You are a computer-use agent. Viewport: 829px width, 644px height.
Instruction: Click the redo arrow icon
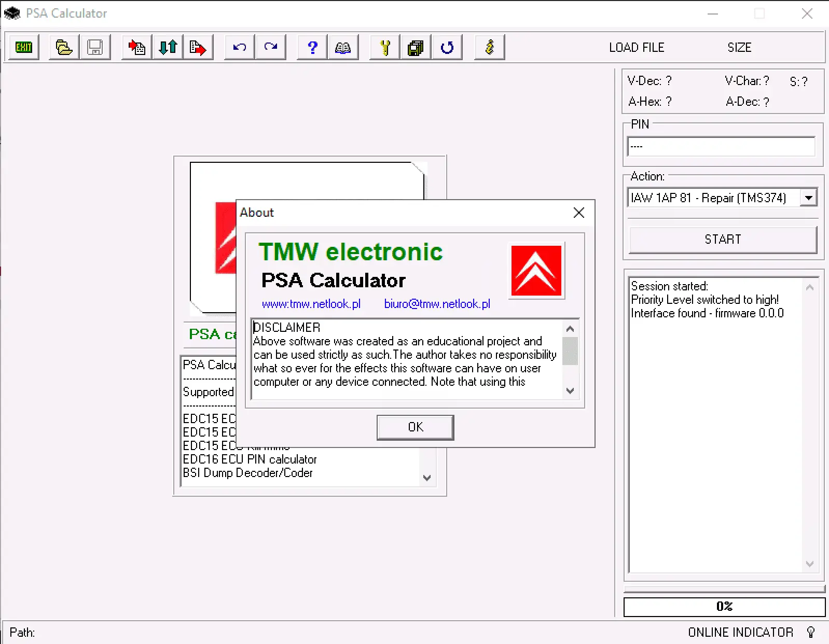tap(271, 48)
